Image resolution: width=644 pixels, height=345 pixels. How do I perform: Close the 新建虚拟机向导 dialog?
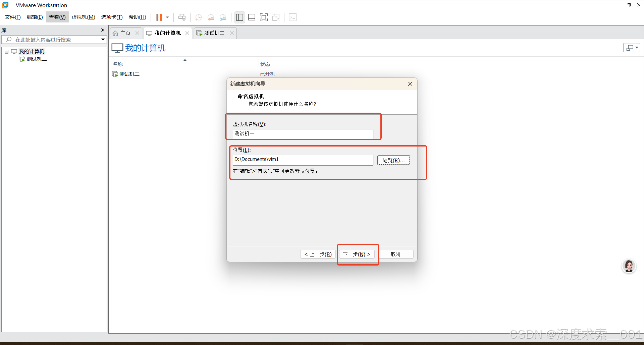point(410,84)
